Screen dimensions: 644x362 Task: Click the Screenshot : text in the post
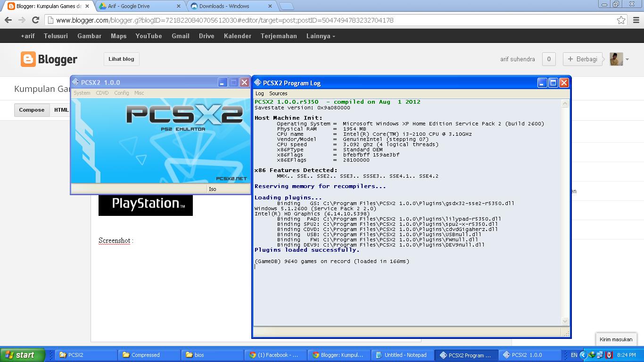(116, 240)
